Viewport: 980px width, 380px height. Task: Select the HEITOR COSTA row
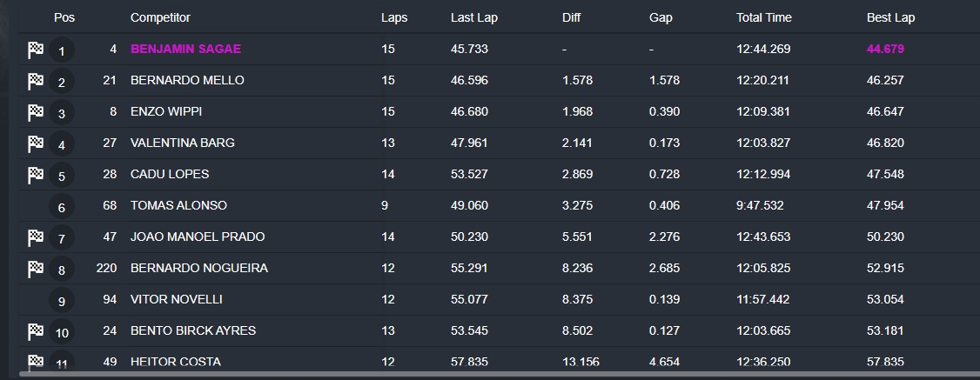500,361
